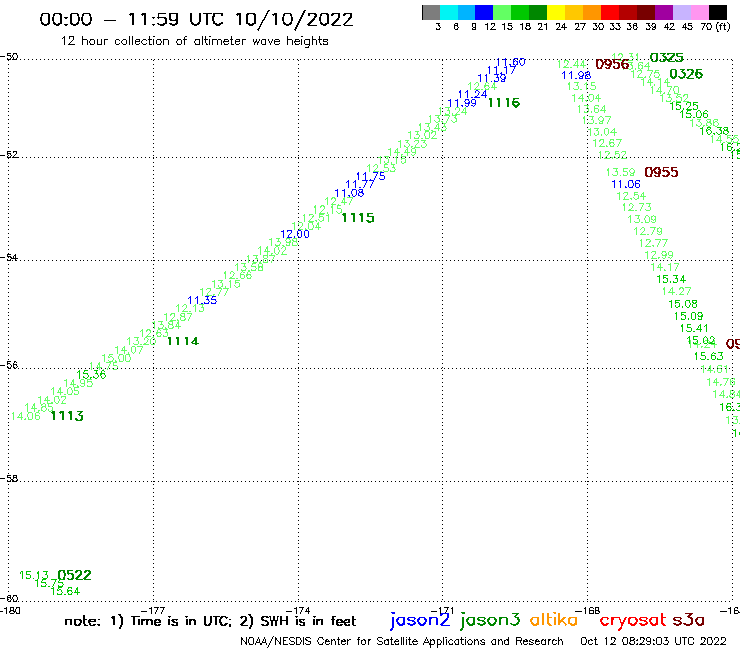Click the wave height value '15.63'
Viewport: 740px width, 650px height.
[708, 356]
